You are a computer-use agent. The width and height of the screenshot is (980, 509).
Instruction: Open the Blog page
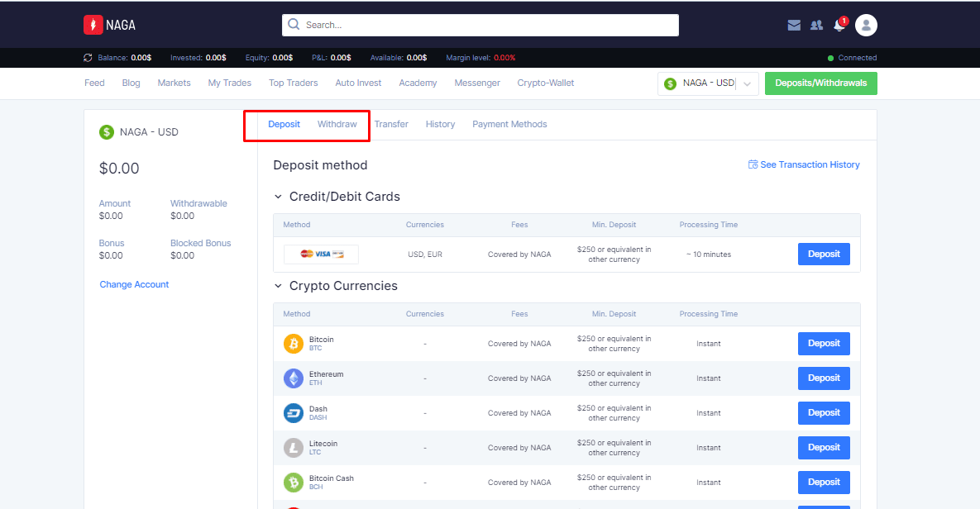pyautogui.click(x=131, y=83)
